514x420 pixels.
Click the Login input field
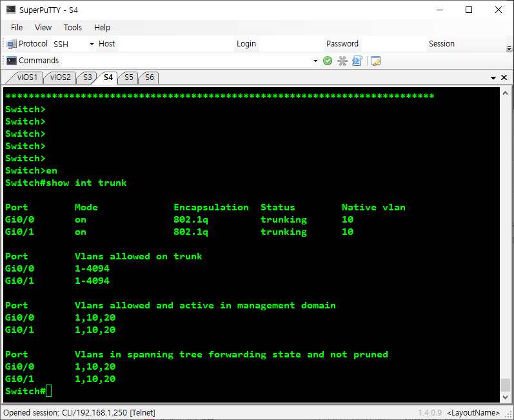click(290, 44)
